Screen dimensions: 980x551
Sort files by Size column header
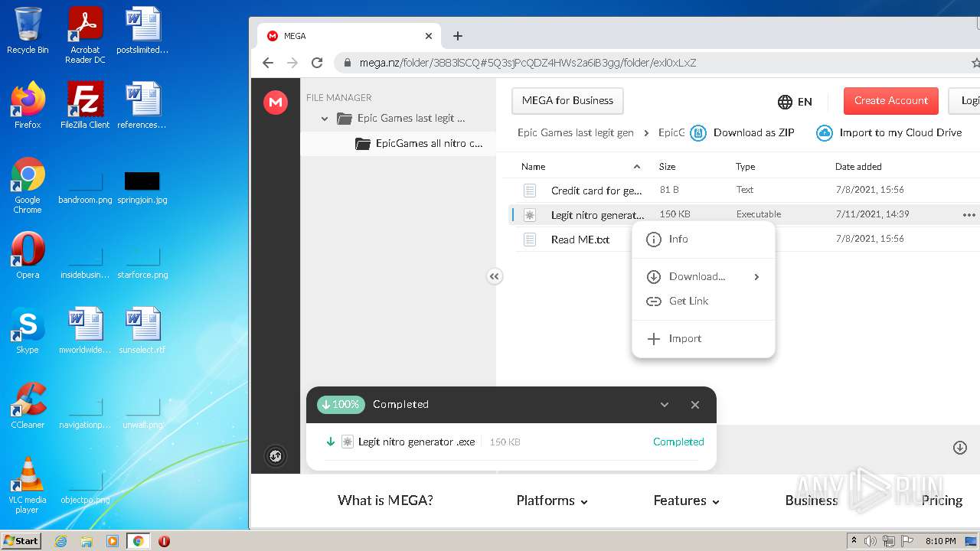(x=667, y=167)
